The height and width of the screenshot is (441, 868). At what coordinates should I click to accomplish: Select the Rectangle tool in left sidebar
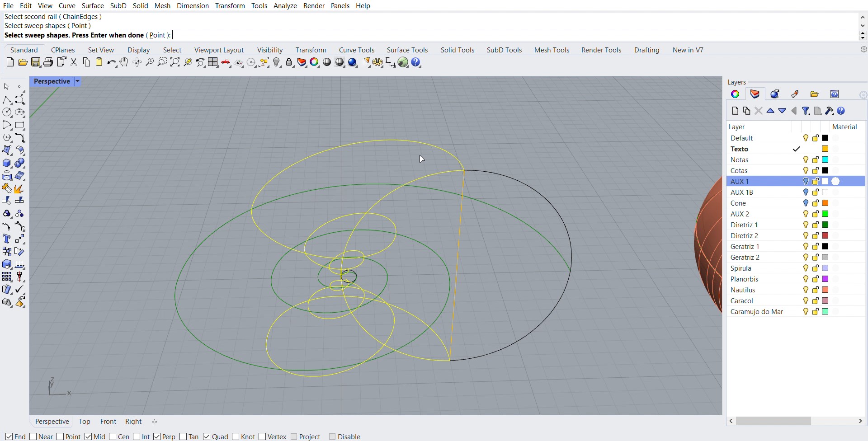pos(19,125)
